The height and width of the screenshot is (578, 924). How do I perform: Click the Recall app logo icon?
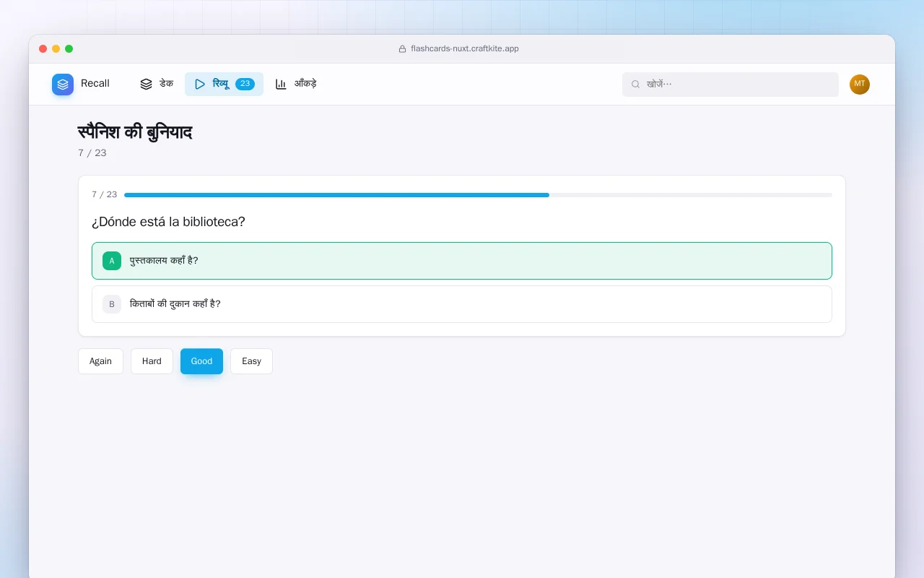63,85
